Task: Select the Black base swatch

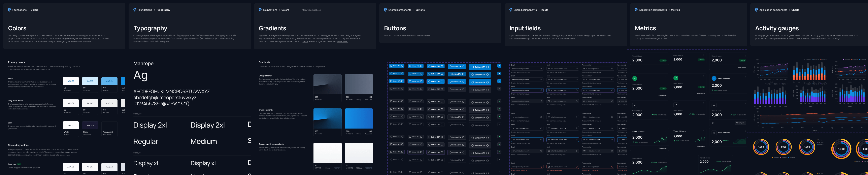Action: 90,126
